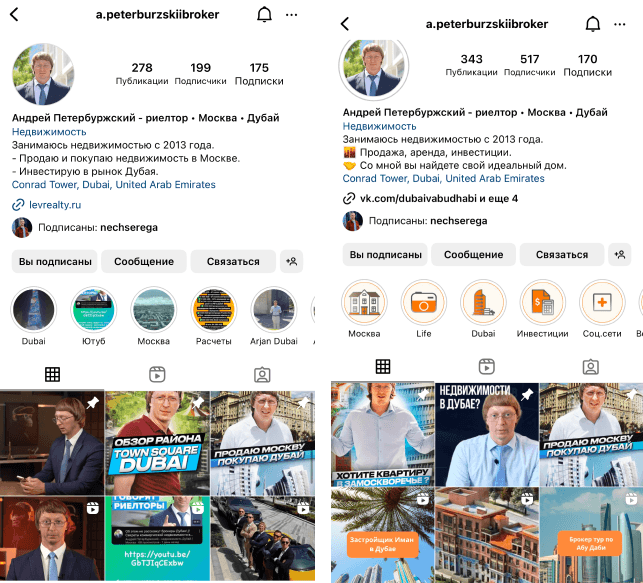Open three-dots menu in left profile
The image size is (643, 583).
tap(291, 15)
